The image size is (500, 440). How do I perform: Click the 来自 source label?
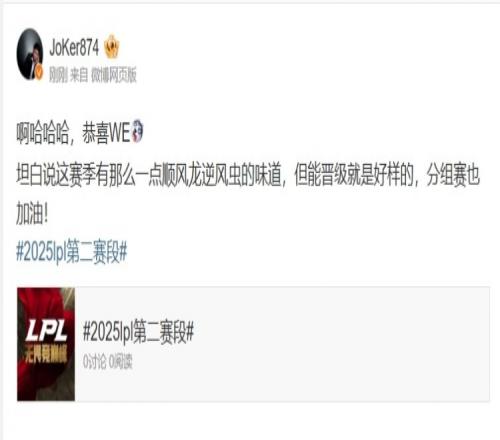pyautogui.click(x=79, y=75)
